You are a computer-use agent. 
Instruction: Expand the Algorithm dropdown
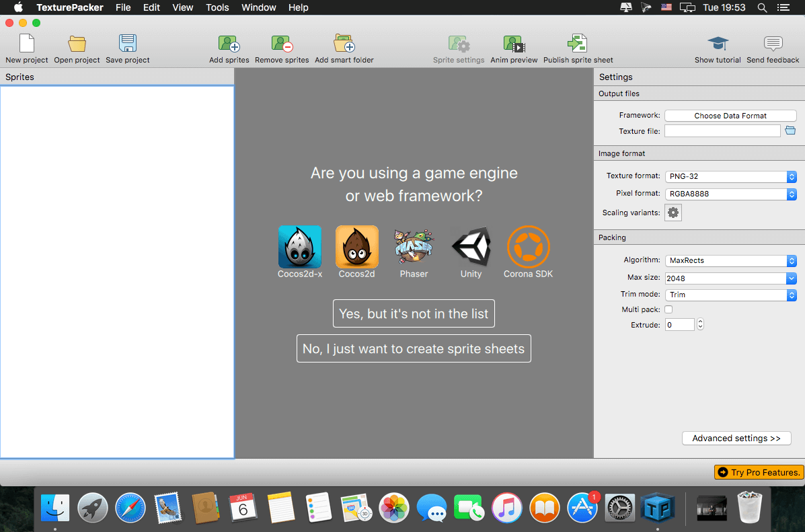coord(730,261)
